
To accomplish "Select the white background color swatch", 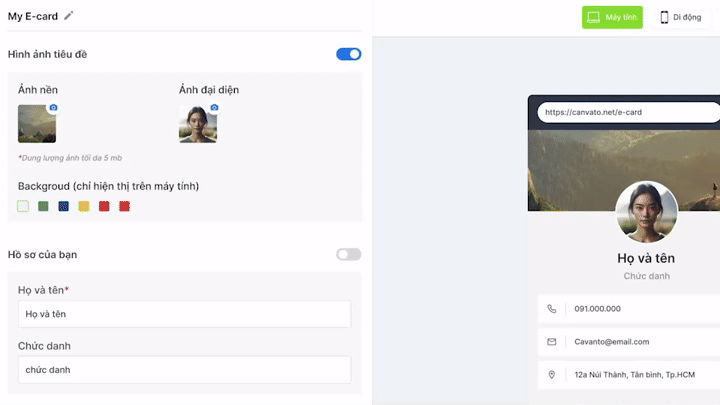I will pos(23,207).
